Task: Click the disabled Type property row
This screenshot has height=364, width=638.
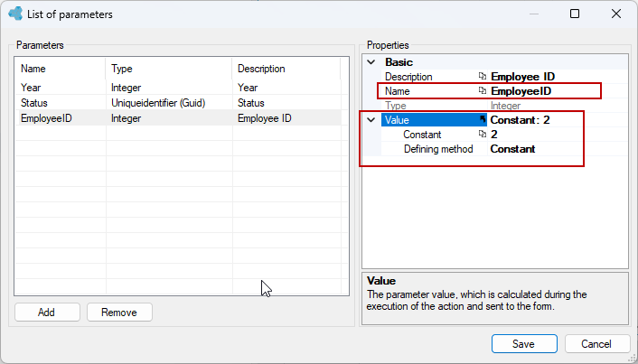Action: pos(504,106)
